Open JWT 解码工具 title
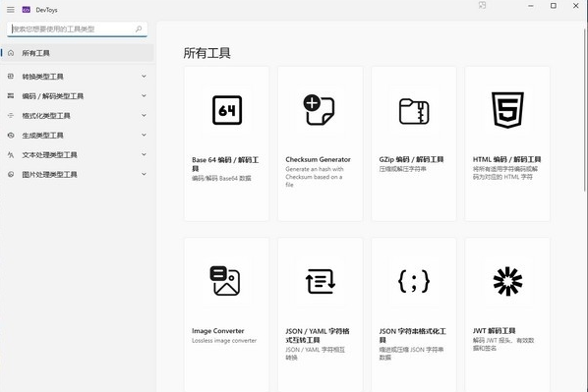588x392 pixels. (494, 330)
